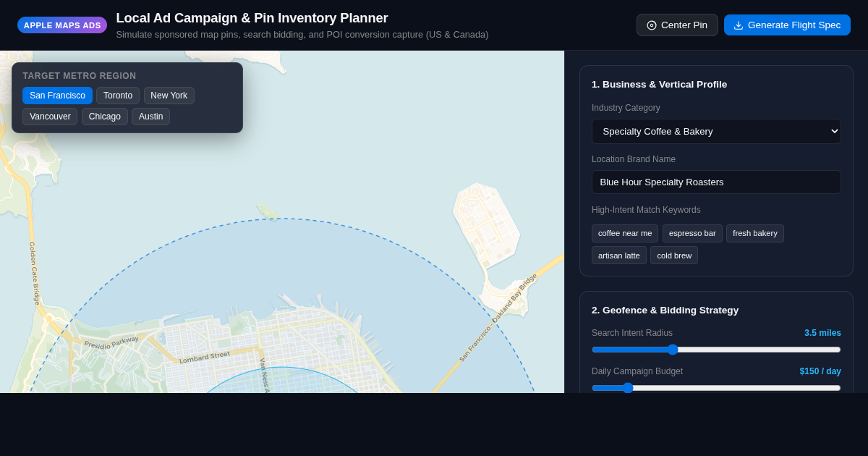Click the 'espresso bar' keyword chip
Viewport: 868px width, 456px height.
pyautogui.click(x=692, y=233)
